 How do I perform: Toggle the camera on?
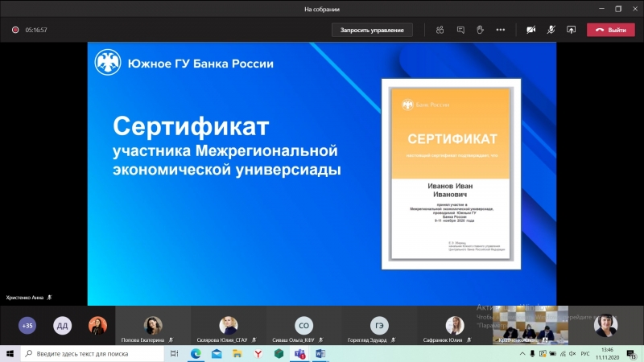pyautogui.click(x=531, y=30)
